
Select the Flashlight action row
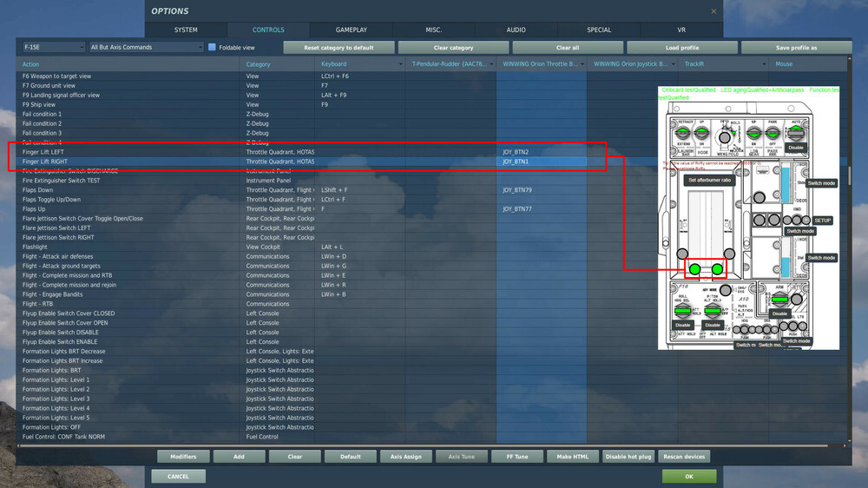[431, 247]
